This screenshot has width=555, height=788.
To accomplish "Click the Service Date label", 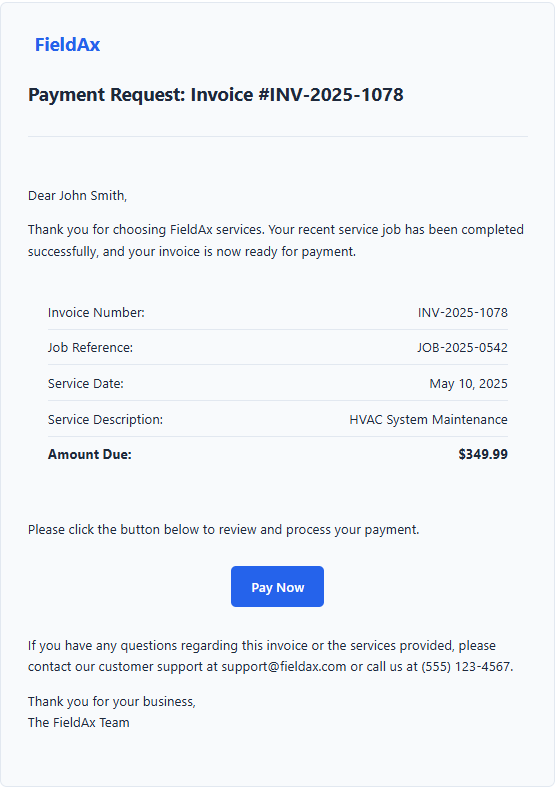I will click(85, 384).
